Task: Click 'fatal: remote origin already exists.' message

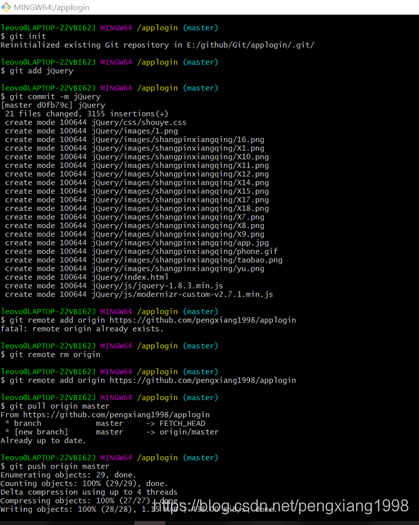Action: pos(82,329)
